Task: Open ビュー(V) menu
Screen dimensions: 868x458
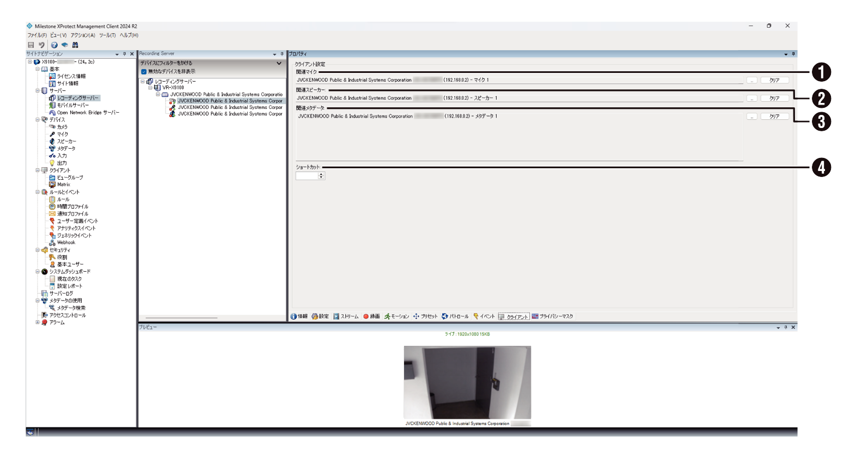Action: (x=58, y=35)
